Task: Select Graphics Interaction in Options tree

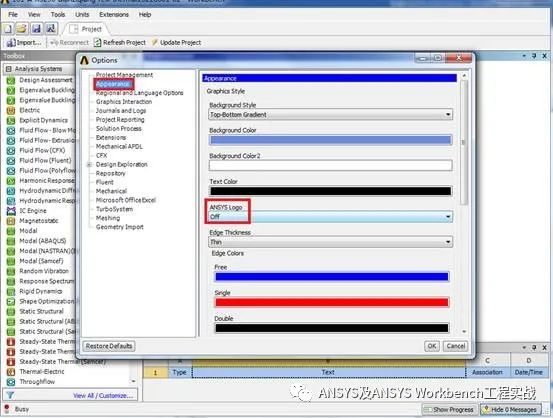Action: [124, 102]
